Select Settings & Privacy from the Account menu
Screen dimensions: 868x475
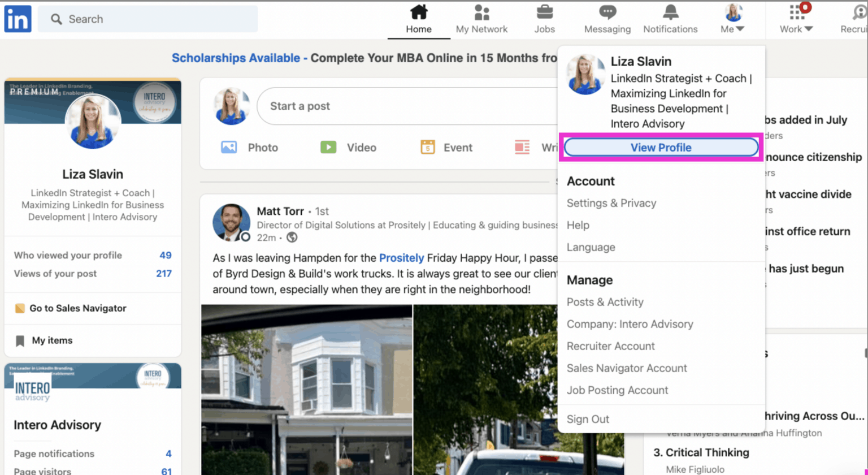click(x=611, y=203)
